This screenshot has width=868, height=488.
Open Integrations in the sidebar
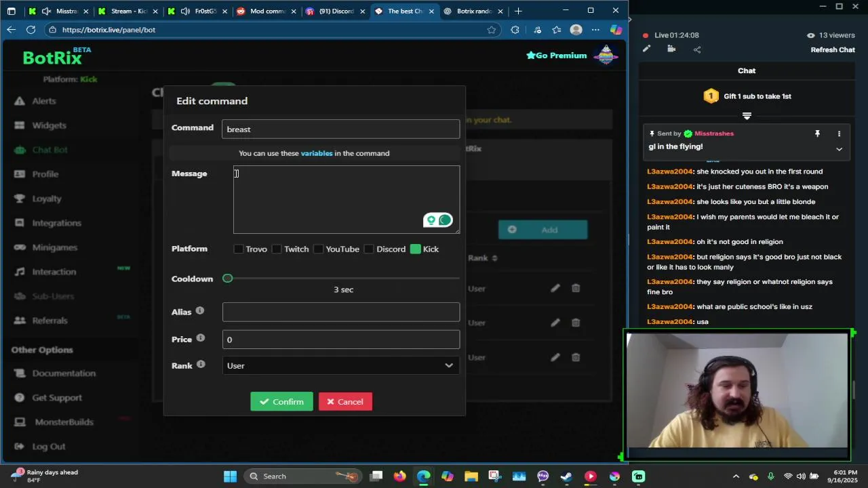pyautogui.click(x=56, y=223)
